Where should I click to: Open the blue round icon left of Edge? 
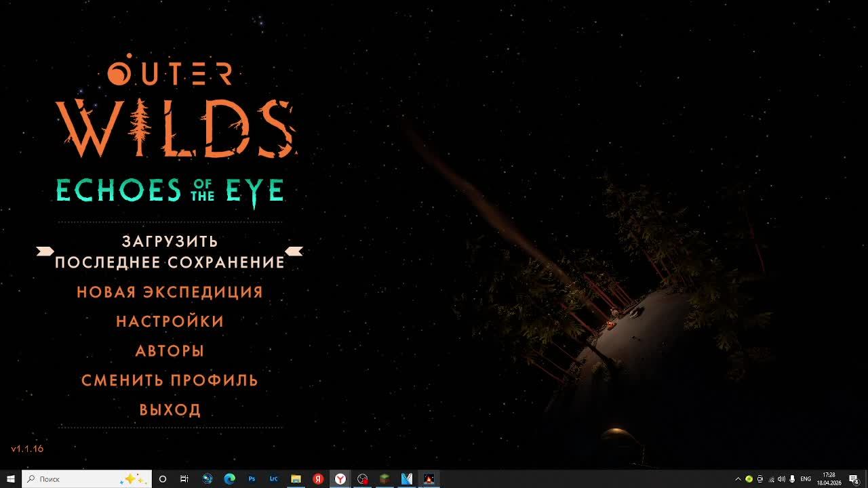(208, 479)
